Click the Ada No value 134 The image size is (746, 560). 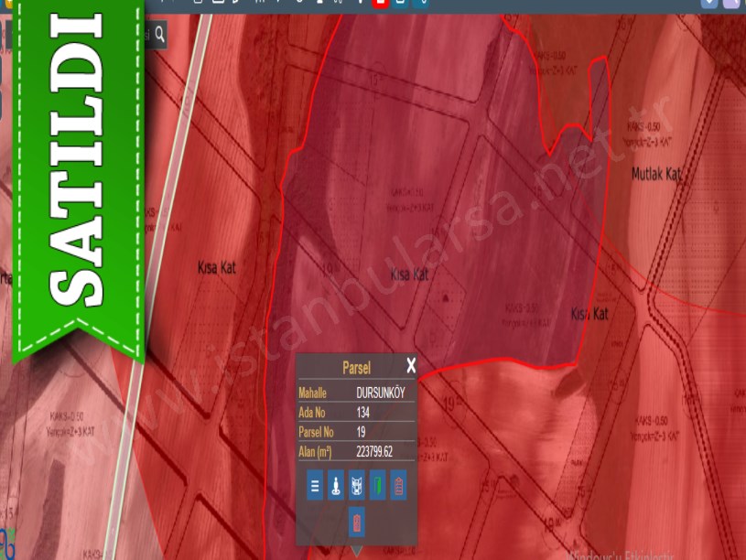click(x=363, y=413)
